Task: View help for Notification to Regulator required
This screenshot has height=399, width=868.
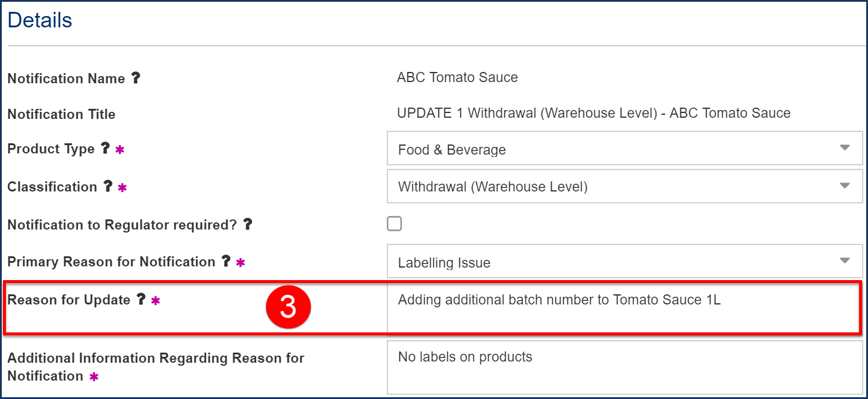Action: click(x=248, y=224)
